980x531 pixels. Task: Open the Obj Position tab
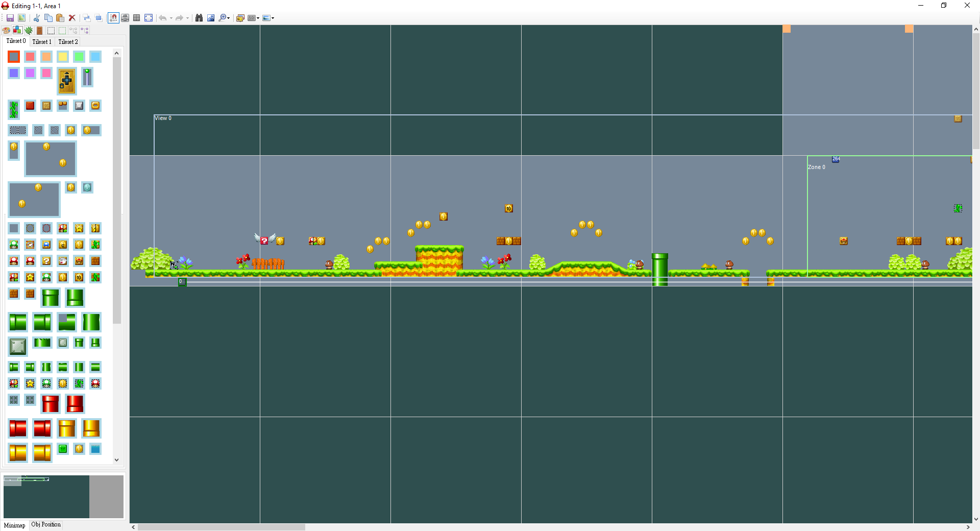(46, 525)
